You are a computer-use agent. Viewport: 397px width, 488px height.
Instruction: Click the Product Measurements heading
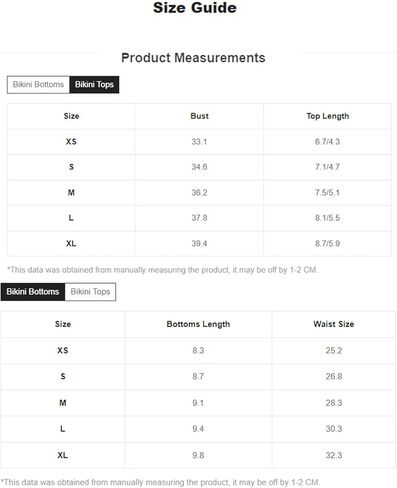click(193, 58)
